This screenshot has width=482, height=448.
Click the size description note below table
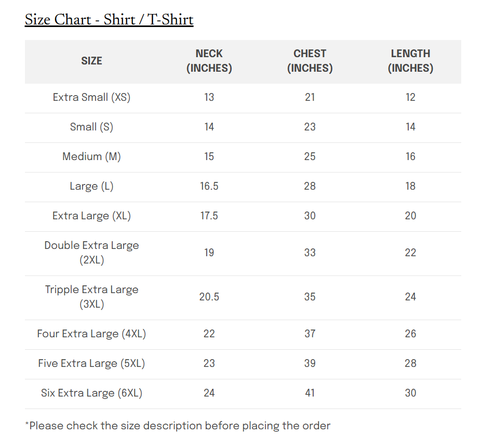click(178, 426)
